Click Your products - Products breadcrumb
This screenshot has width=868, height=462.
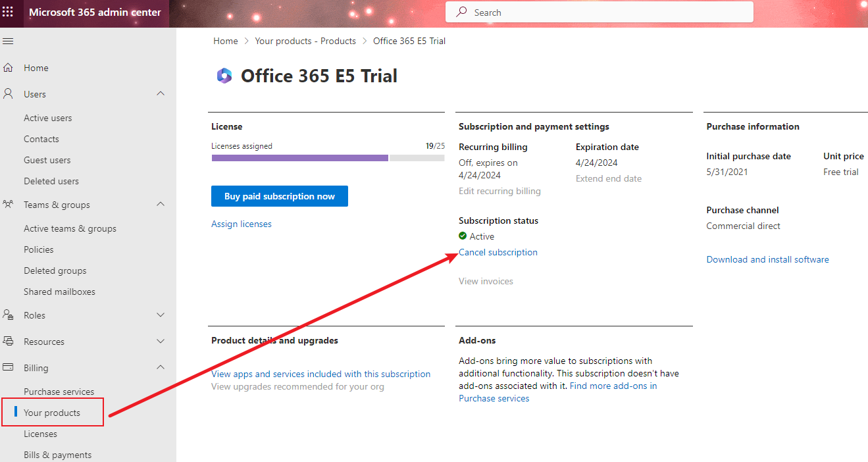point(305,41)
